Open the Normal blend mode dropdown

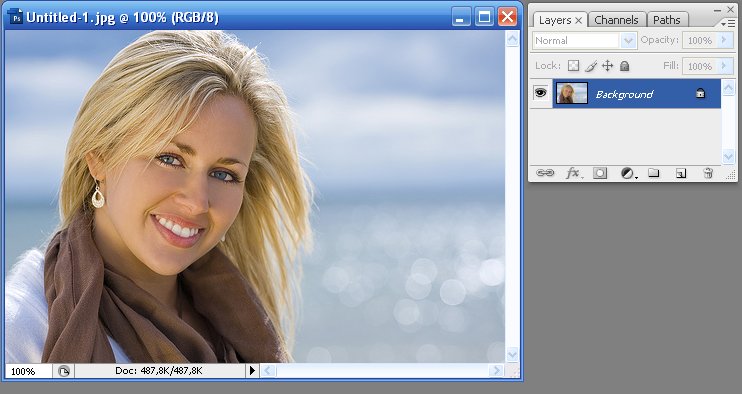627,41
